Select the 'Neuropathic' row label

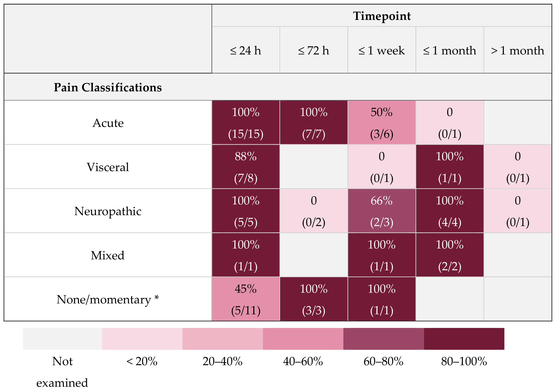point(108,211)
